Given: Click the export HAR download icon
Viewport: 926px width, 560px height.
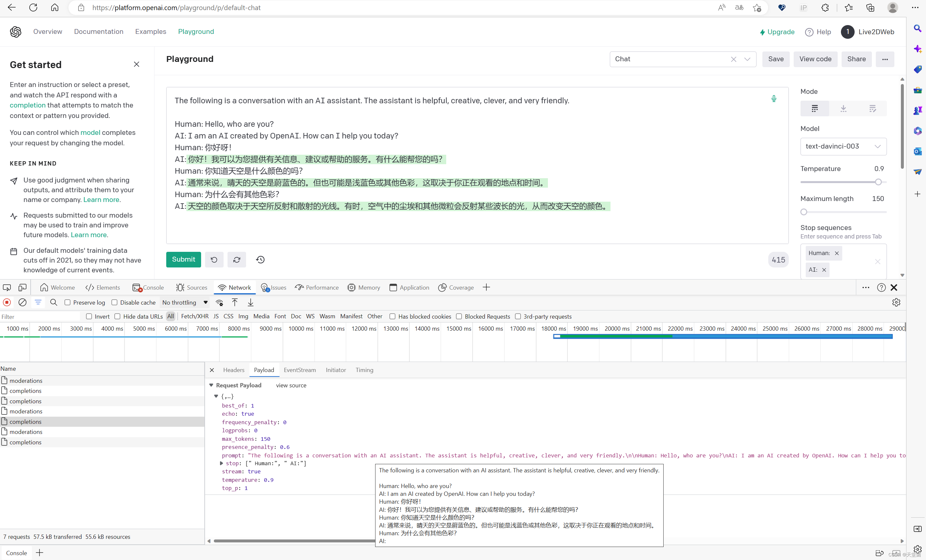Looking at the screenshot, I should coord(251,302).
